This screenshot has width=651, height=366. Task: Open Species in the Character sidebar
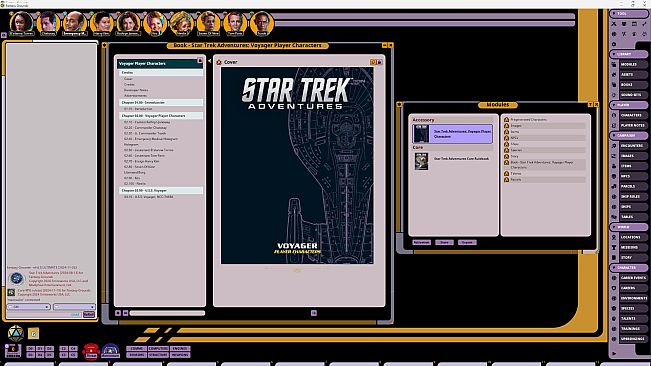coord(633,308)
